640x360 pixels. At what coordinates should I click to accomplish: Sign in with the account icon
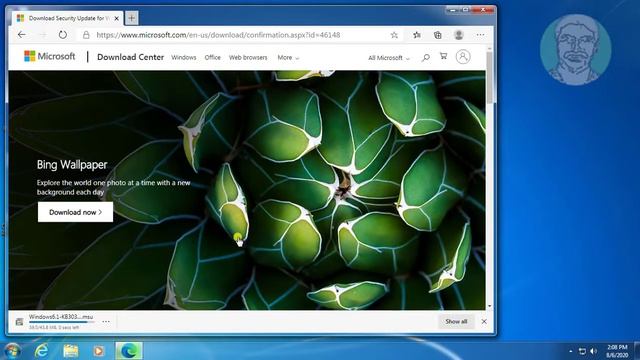pyautogui.click(x=463, y=56)
